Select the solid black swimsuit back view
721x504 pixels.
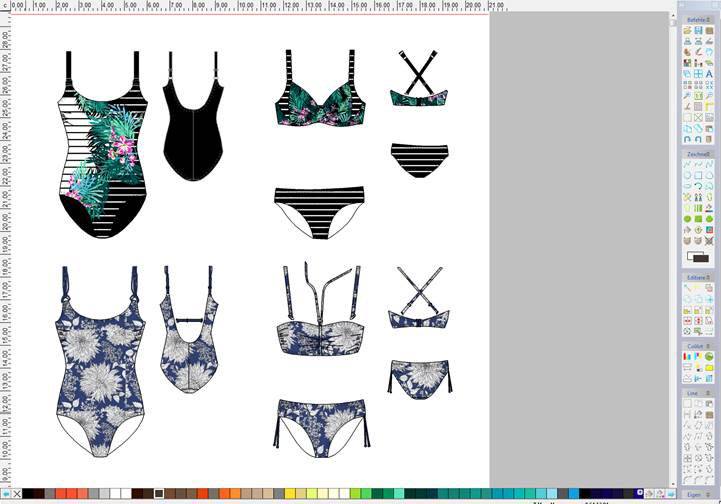192,125
